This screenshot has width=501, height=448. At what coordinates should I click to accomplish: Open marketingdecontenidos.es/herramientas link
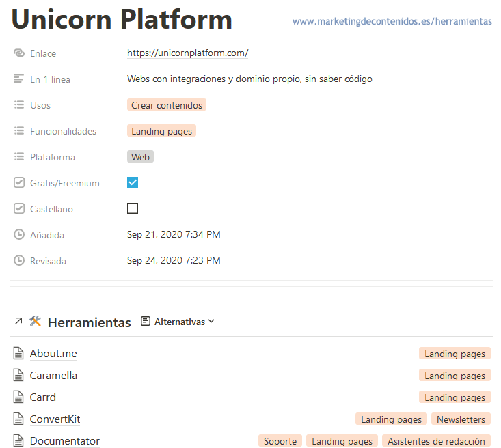click(x=392, y=21)
